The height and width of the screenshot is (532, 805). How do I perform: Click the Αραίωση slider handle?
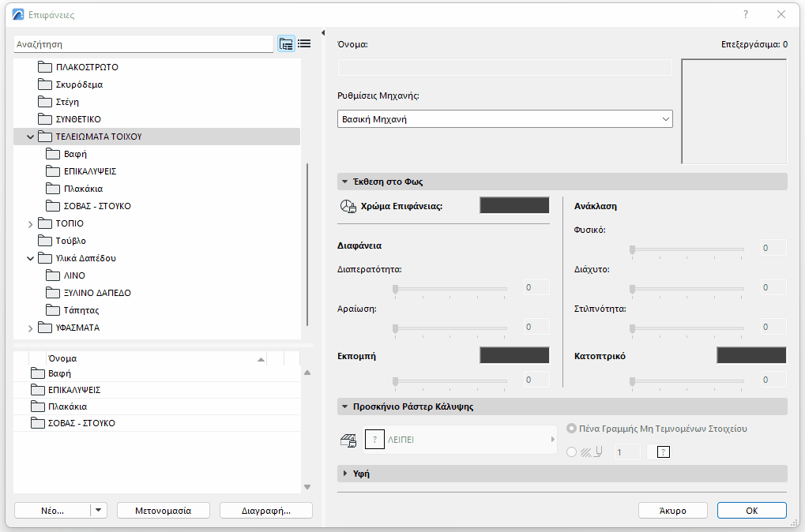(395, 329)
